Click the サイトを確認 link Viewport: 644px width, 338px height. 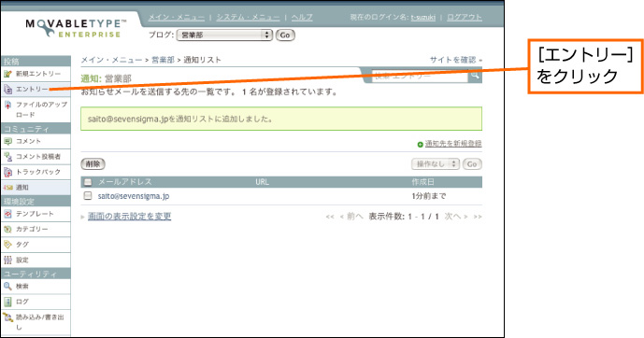[x=452, y=60]
